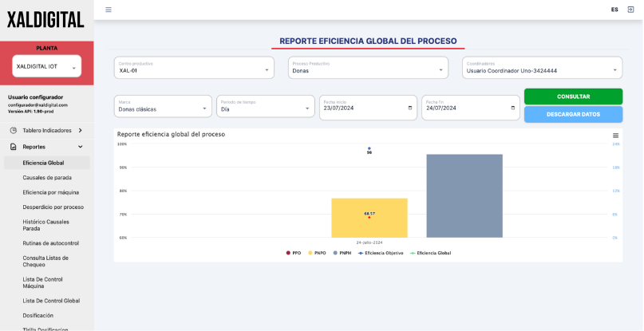Open Eficiencia por máquina report
This screenshot has width=644, height=331.
51,192
